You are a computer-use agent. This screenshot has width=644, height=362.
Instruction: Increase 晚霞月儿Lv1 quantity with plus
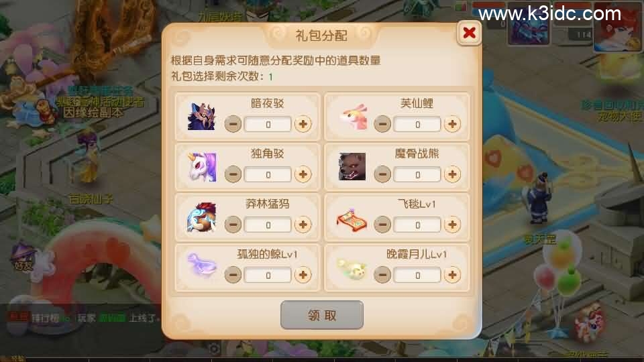tap(452, 275)
